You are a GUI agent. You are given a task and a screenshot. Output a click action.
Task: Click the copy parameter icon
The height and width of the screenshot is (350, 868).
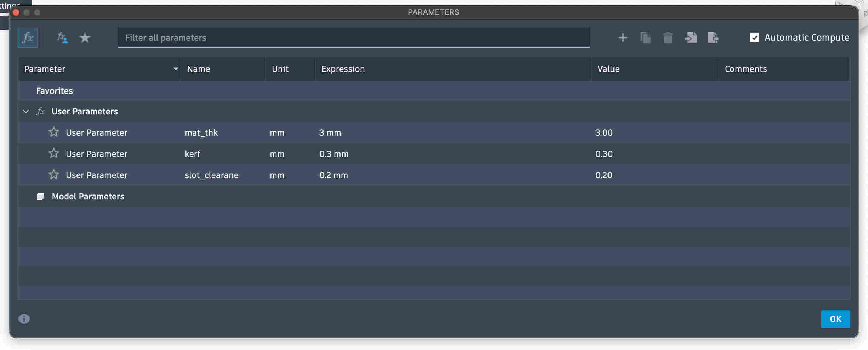pyautogui.click(x=645, y=38)
